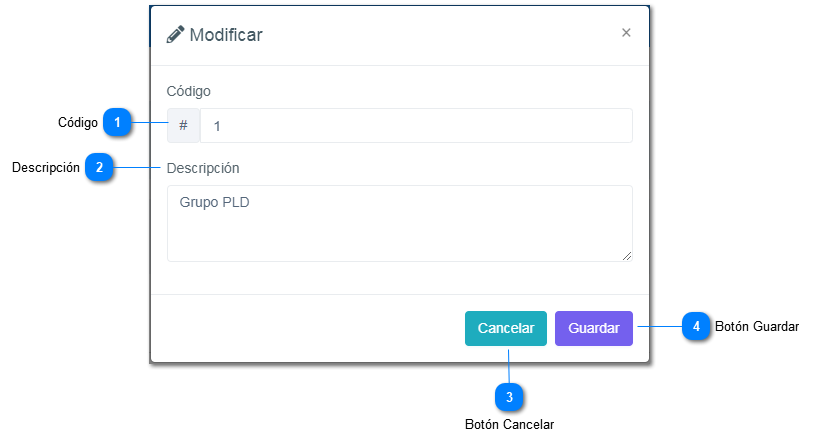815x448 pixels.
Task: Click the Grupo PLD text in textarea
Action: 215,202
